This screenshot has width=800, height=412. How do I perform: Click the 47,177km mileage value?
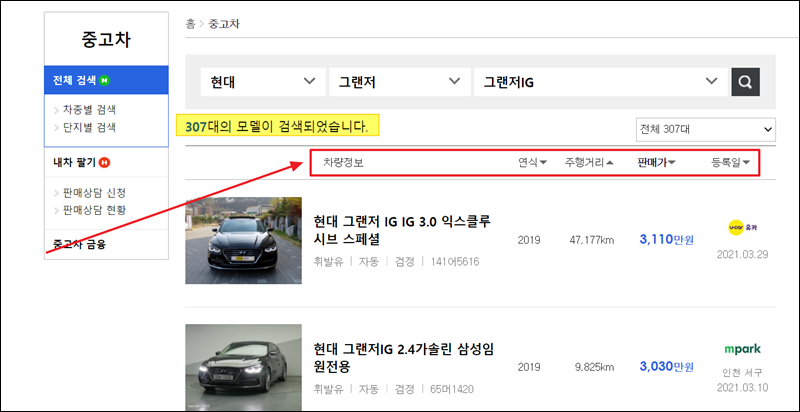pos(592,240)
